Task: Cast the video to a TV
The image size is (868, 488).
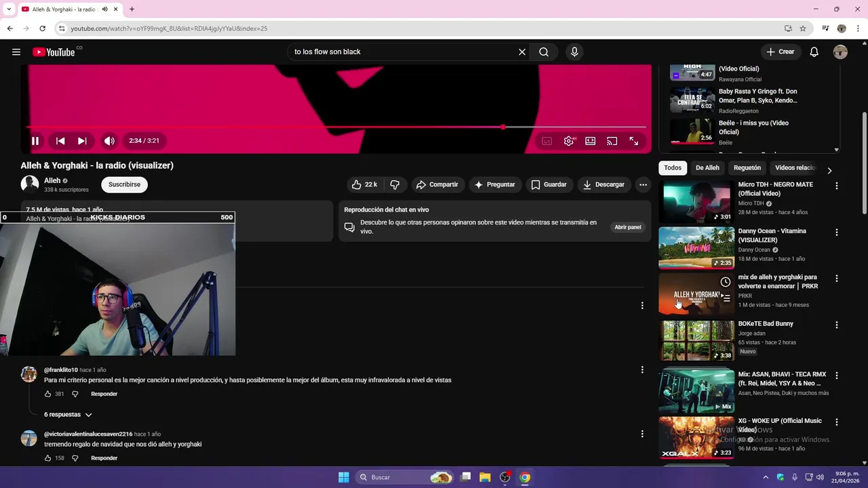Action: tap(612, 141)
